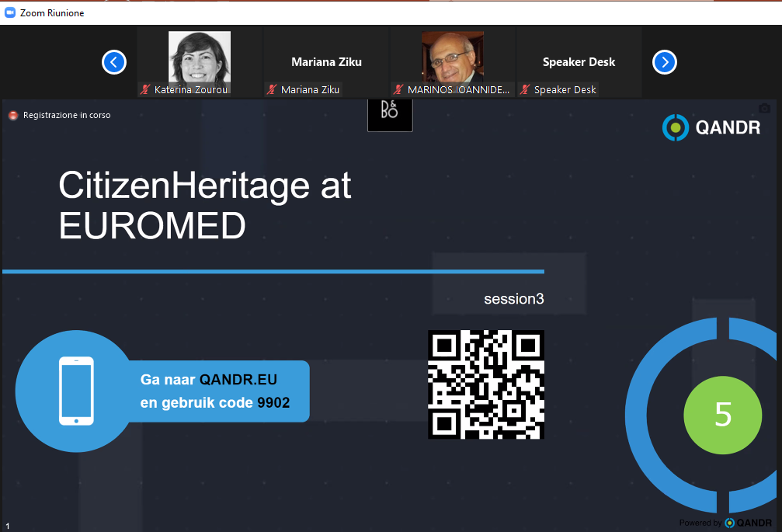Click the QANDR logo at top right
Image resolution: width=782 pixels, height=532 pixels.
point(711,127)
